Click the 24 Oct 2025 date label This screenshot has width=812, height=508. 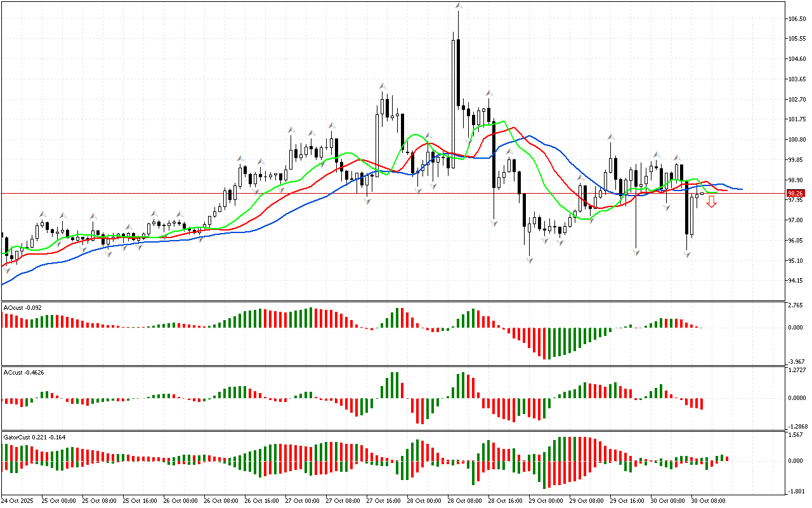coord(19,500)
